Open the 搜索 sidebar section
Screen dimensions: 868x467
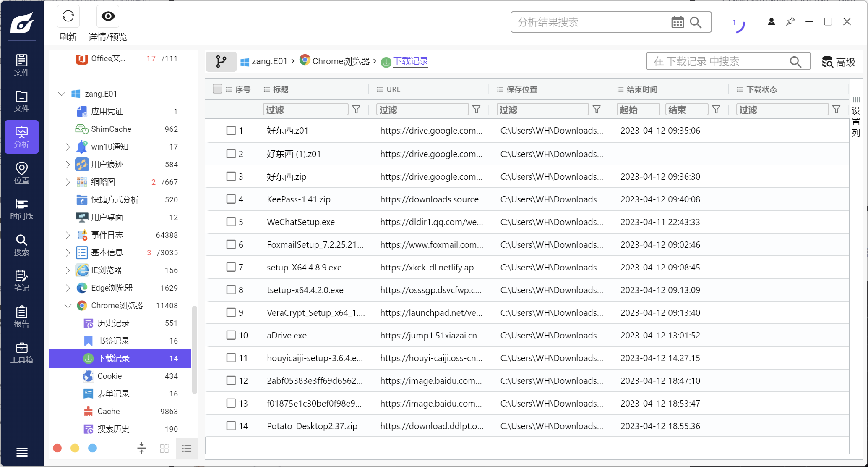22,245
